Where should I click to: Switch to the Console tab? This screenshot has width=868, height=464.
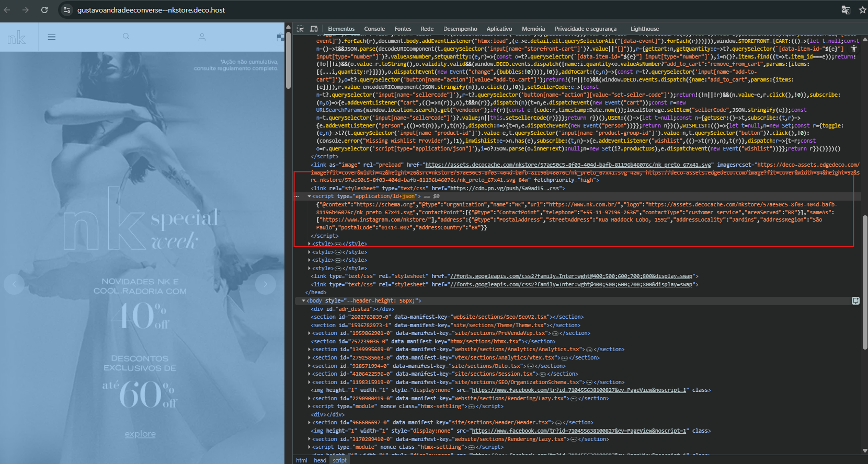click(374, 29)
